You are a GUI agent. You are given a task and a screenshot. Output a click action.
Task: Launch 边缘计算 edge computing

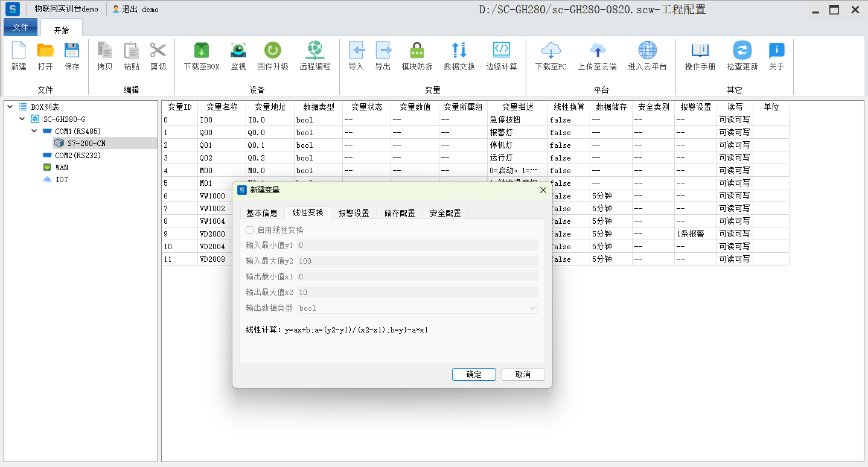pos(502,51)
